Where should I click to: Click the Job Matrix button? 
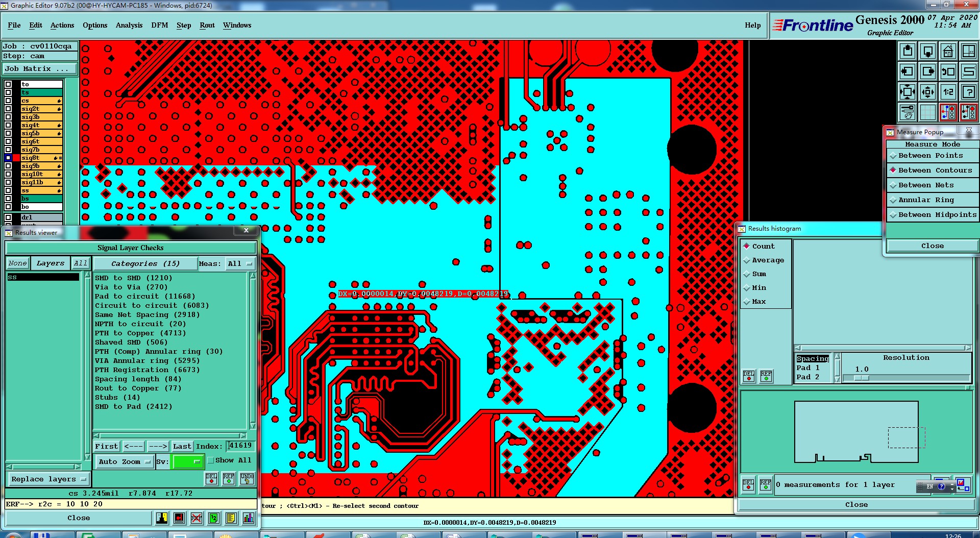pos(40,69)
